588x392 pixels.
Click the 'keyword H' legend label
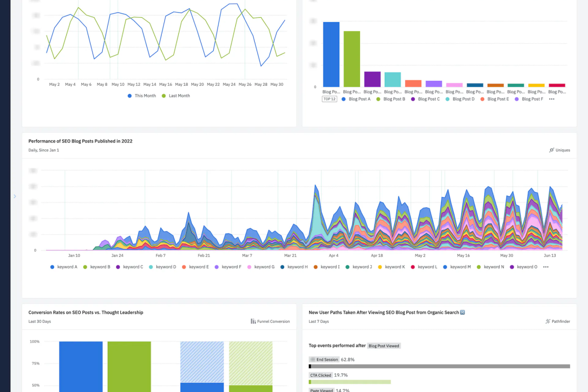pos(298,267)
